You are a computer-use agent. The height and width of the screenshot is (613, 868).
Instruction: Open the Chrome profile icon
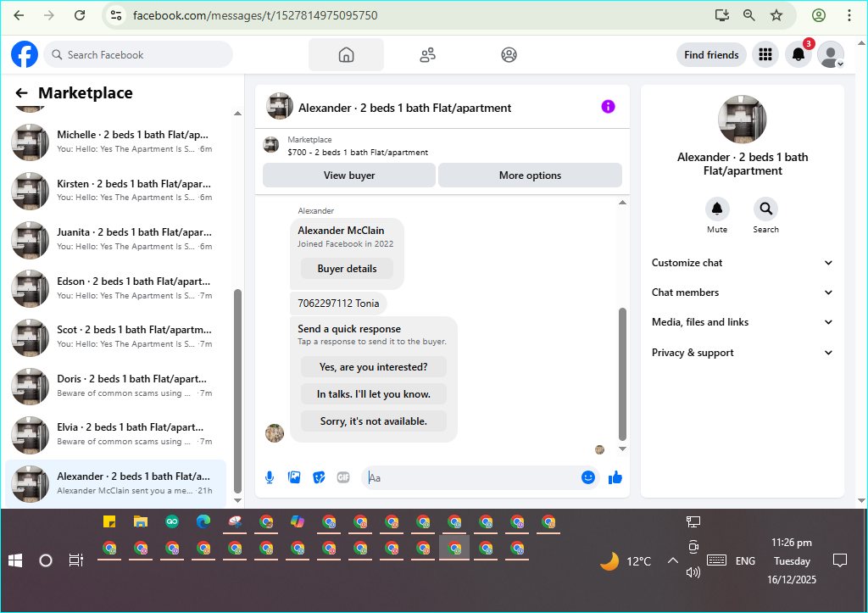pos(819,15)
